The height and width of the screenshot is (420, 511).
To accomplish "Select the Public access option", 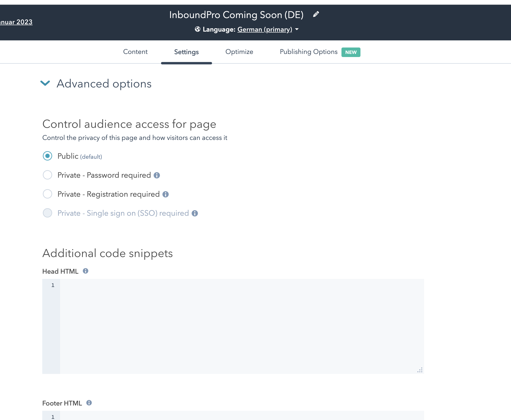I will click(48, 156).
